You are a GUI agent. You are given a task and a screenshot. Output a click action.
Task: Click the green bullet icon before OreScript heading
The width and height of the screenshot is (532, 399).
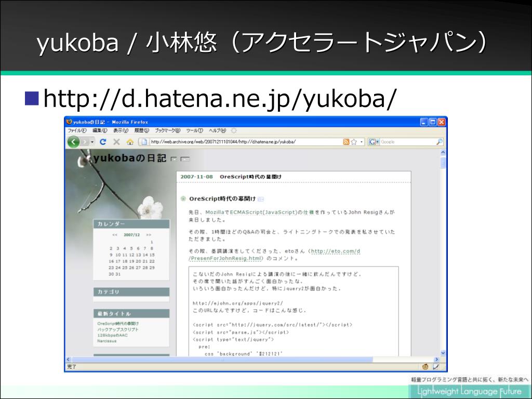[x=183, y=199]
